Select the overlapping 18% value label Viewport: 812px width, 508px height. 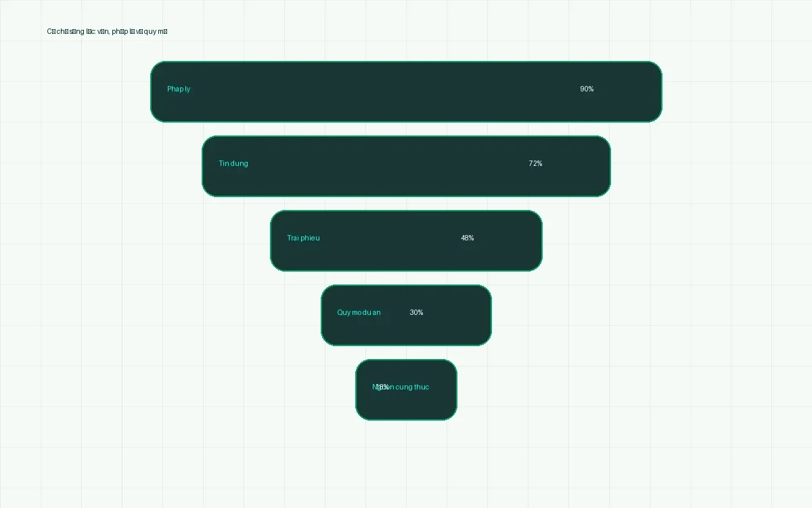[x=382, y=387]
